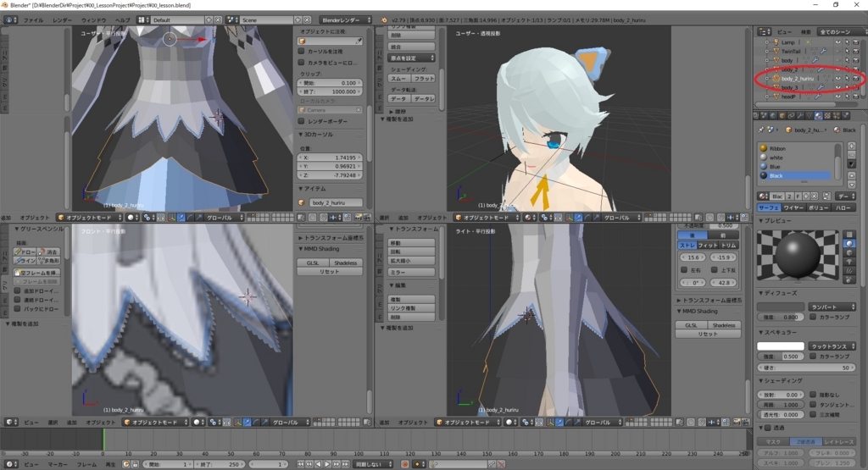Toggle specular カラーランプ checkbox

coord(813,356)
